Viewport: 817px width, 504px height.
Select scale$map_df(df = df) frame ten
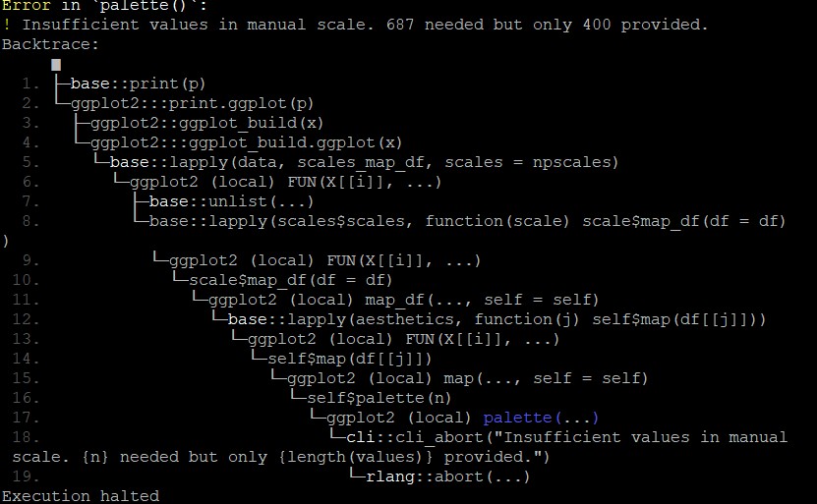290,280
